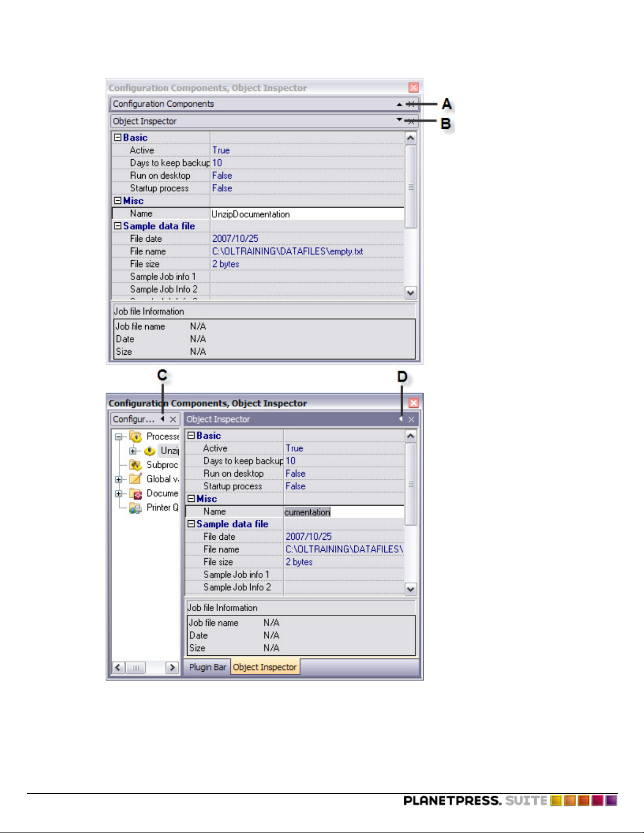Click the Global variables icon in the tree
The width and height of the screenshot is (644, 833).
click(136, 479)
